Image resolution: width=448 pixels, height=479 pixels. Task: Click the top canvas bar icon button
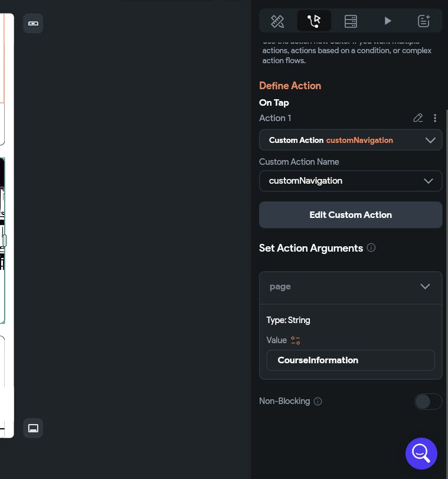33,23
